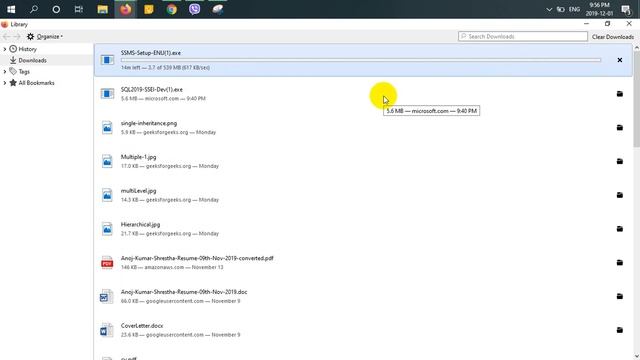The height and width of the screenshot is (360, 640).
Task: Show hidden system tray icons
Action: [549, 9]
